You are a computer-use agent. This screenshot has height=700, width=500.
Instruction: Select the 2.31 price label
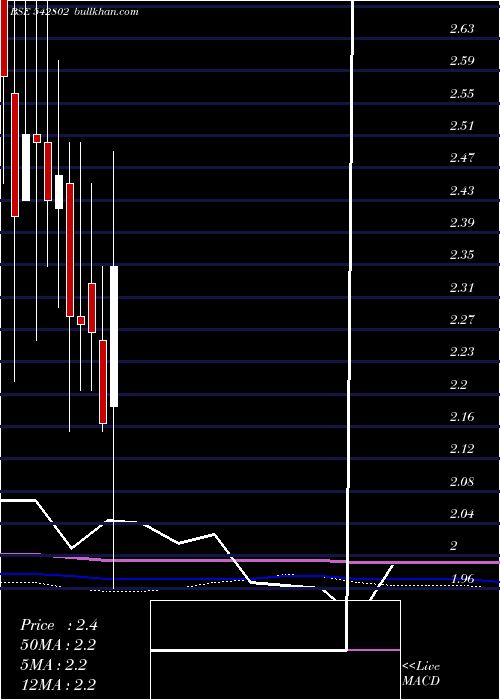pyautogui.click(x=462, y=288)
